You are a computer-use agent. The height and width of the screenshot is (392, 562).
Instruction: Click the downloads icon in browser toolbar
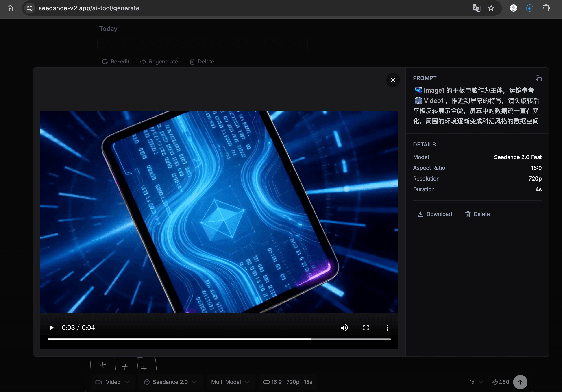point(530,8)
